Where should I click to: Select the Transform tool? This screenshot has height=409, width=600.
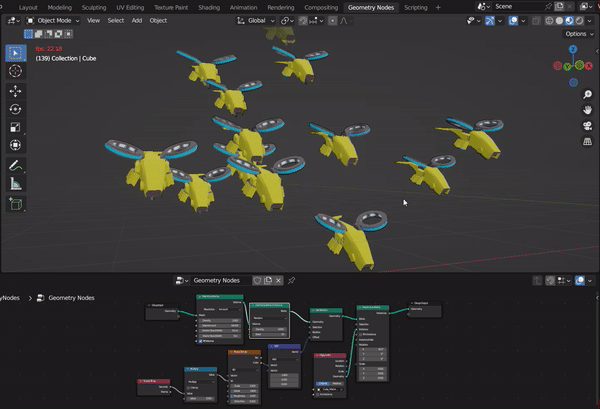tap(16, 145)
